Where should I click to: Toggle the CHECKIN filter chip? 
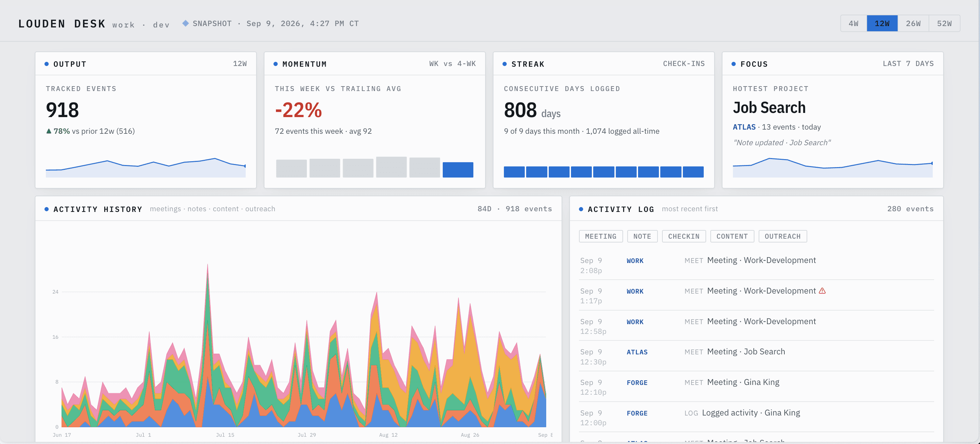[683, 236]
